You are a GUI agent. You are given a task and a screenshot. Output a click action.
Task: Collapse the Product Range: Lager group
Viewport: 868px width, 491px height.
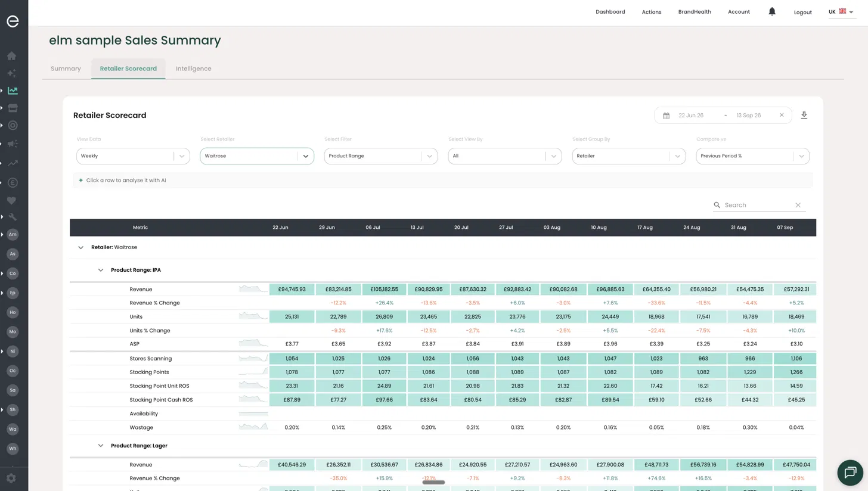click(101, 446)
